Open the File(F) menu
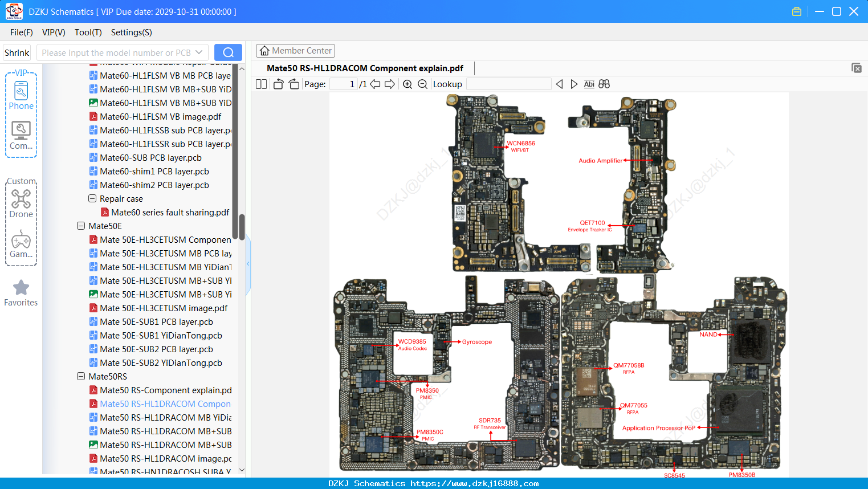This screenshot has height=489, width=868. (22, 32)
